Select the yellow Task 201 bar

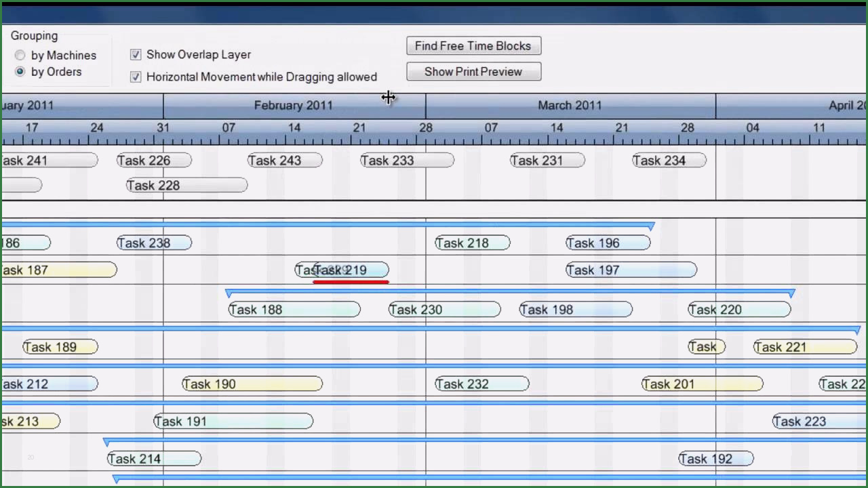point(702,384)
